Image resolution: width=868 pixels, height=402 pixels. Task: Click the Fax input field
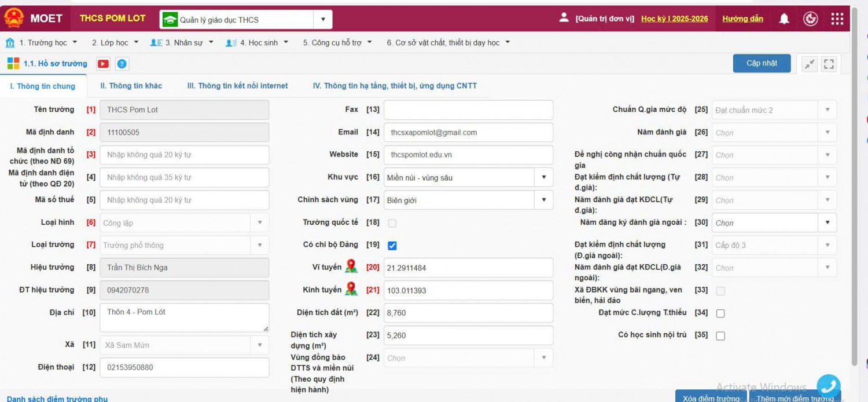[468, 109]
